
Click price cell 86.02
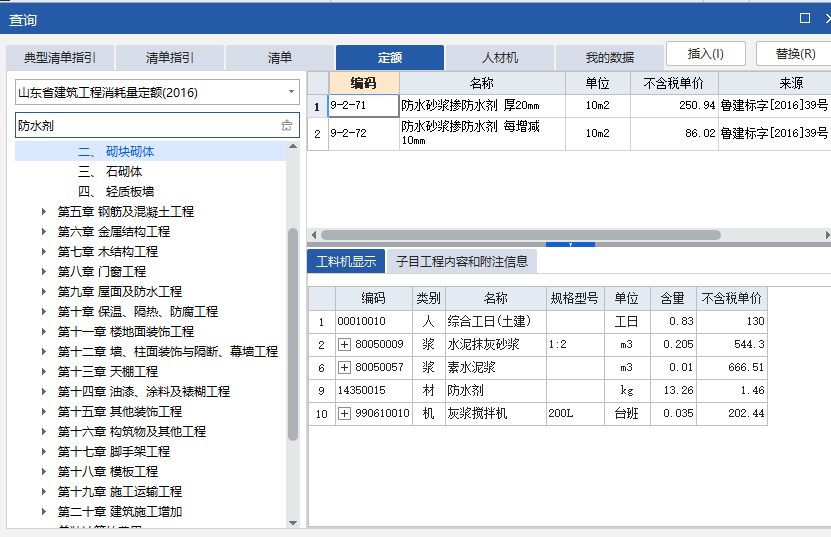[674, 133]
